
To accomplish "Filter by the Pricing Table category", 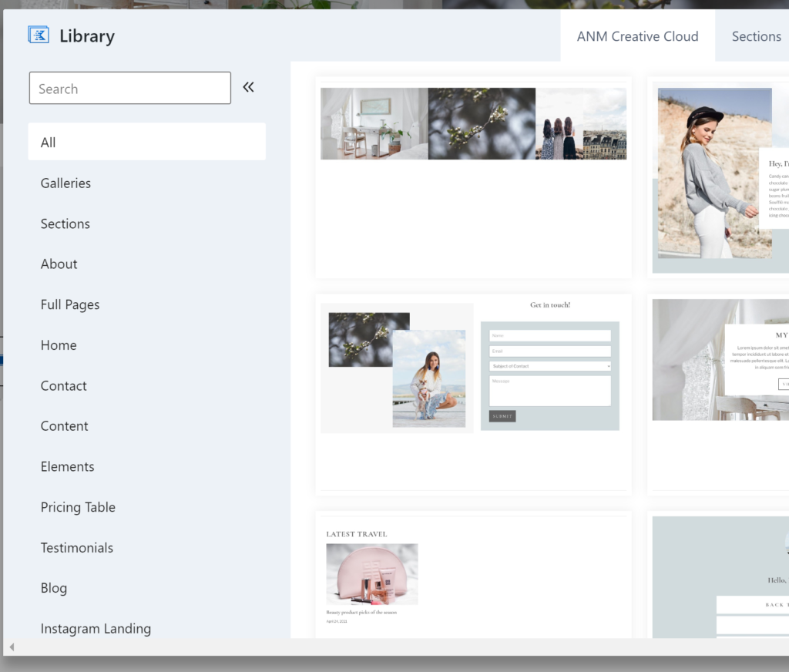I will pos(78,507).
